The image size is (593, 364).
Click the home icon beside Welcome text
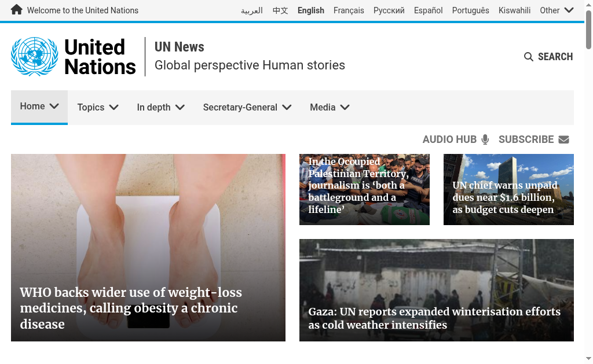pyautogui.click(x=16, y=10)
